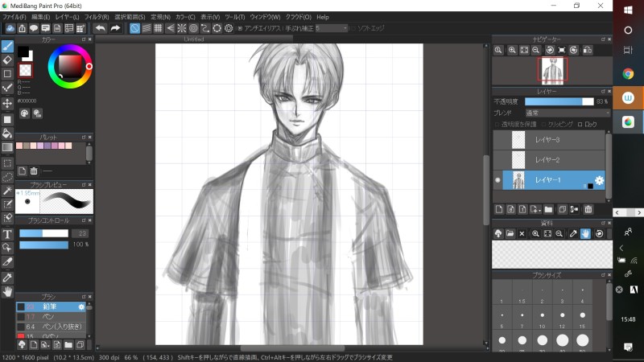The width and height of the screenshot is (644, 362).
Task: Select the Magic Wand tool
Action: coord(7,191)
